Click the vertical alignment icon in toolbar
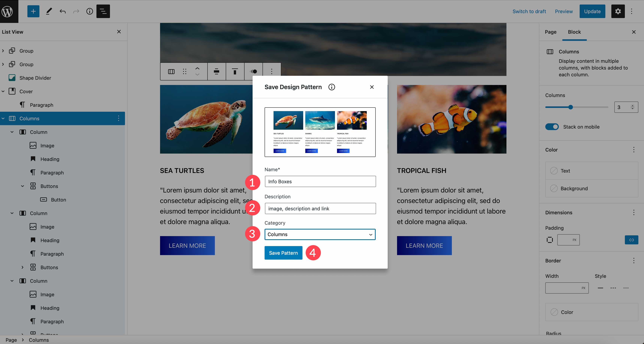 [x=235, y=71]
